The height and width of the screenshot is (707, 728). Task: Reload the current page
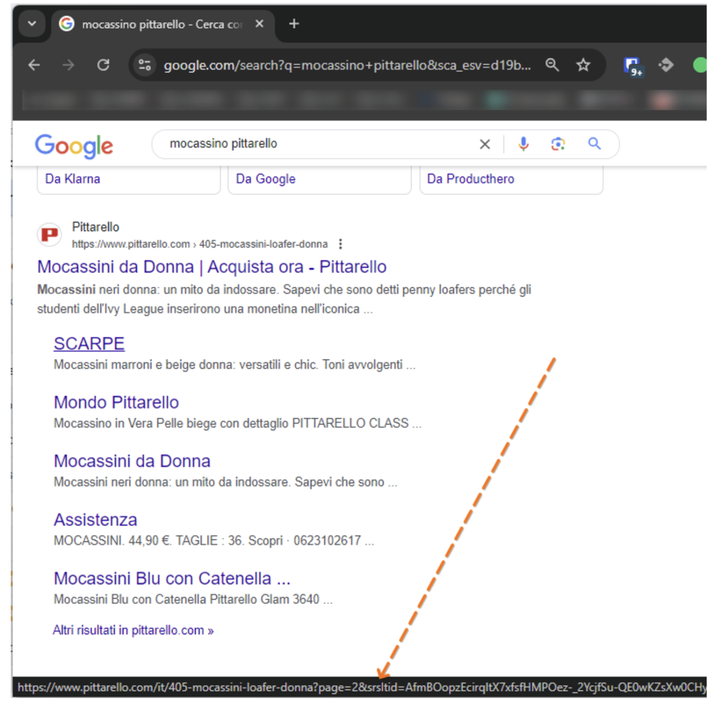[x=103, y=65]
